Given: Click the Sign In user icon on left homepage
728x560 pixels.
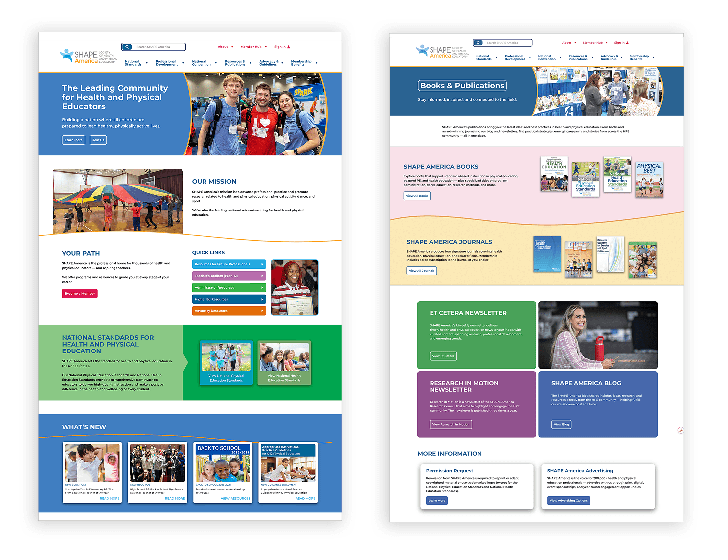Looking at the screenshot, I should click(289, 47).
